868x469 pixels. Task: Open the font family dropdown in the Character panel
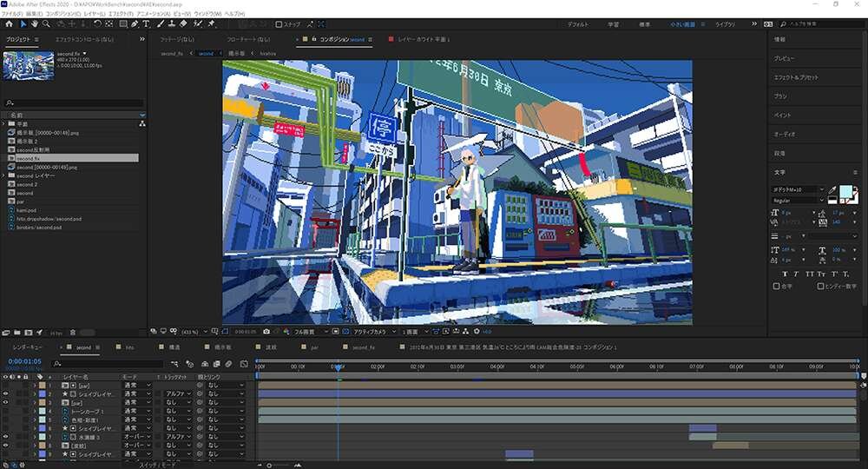(798, 189)
